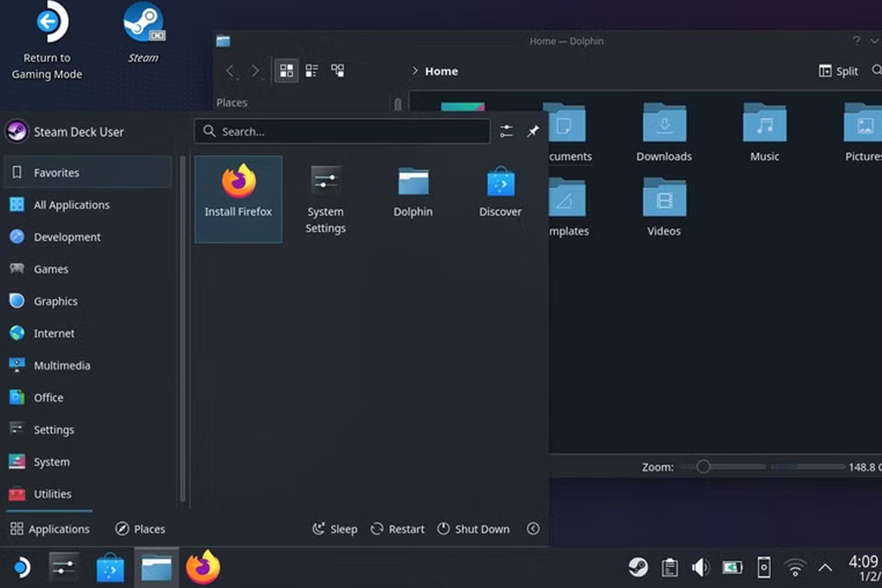The image size is (882, 588).
Task: Expand hidden system tray icons
Action: pyautogui.click(x=825, y=567)
